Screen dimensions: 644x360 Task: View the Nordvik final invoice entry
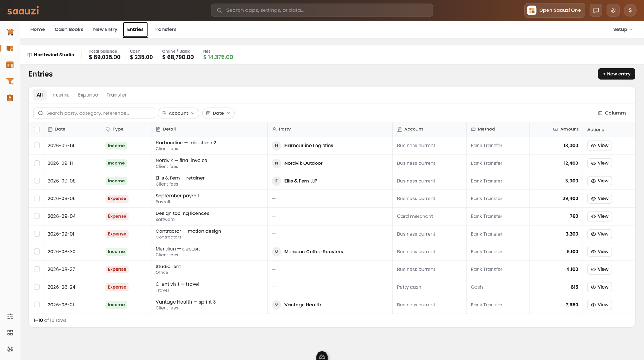pyautogui.click(x=600, y=163)
